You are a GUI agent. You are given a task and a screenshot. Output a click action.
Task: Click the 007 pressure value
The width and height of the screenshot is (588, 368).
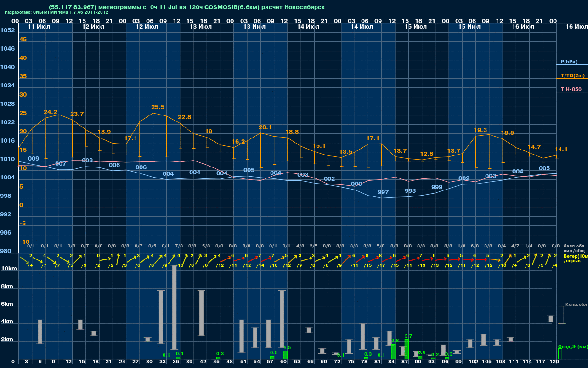coord(61,164)
